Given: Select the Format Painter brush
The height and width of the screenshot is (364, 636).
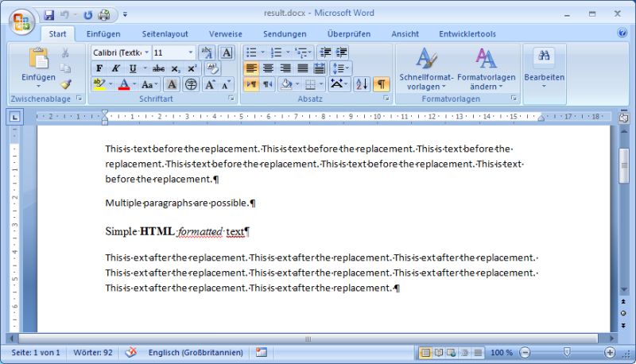Looking at the screenshot, I should tap(65, 84).
